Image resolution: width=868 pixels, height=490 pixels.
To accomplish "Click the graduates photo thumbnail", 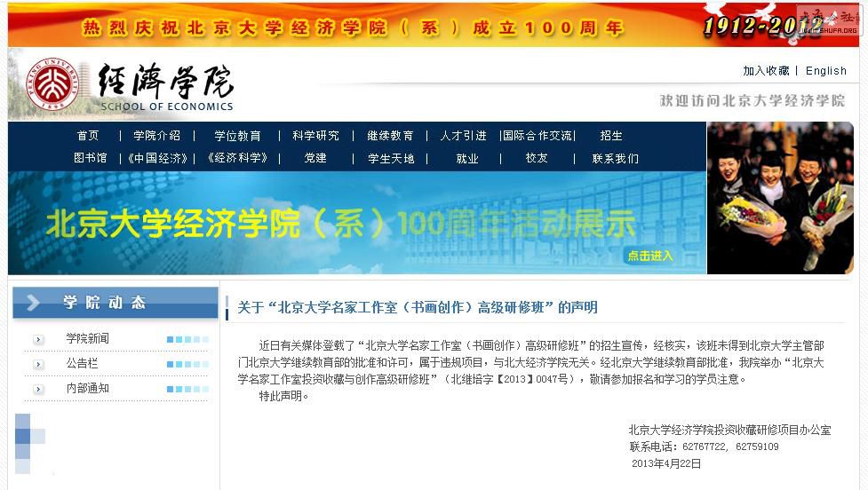I will pyautogui.click(x=779, y=197).
